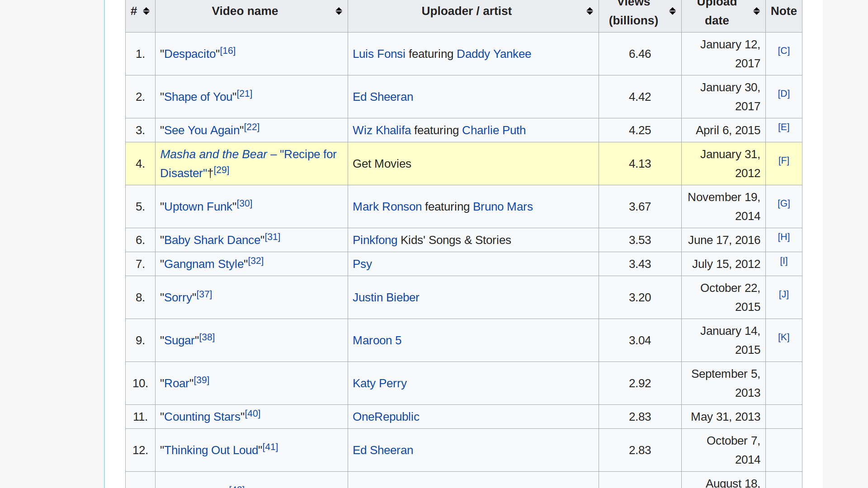Open the Daddy Yankee link
The height and width of the screenshot is (488, 868).
click(494, 54)
